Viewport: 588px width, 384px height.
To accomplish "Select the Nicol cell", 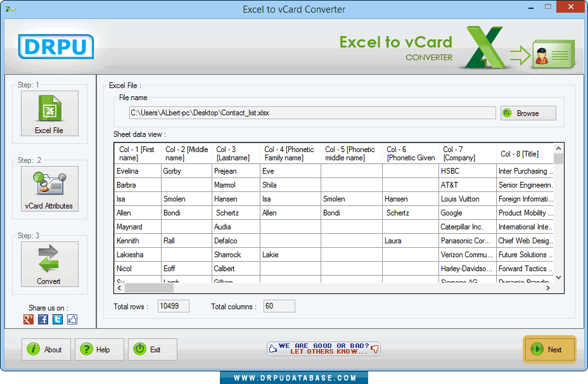I will coord(137,268).
